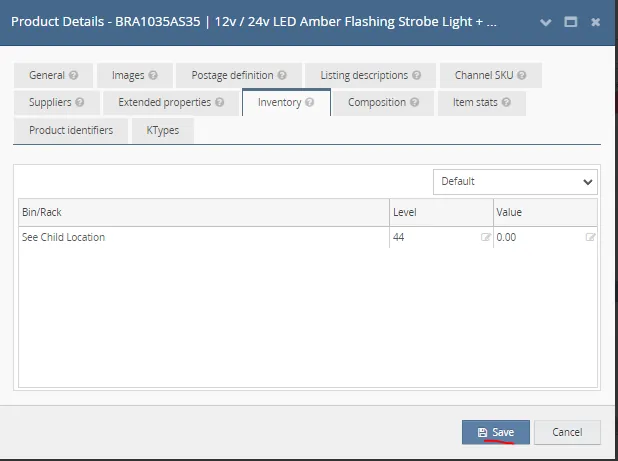Screen dimensions: 618x461
Task: Select the See Child Location cell
Action: [204, 237]
